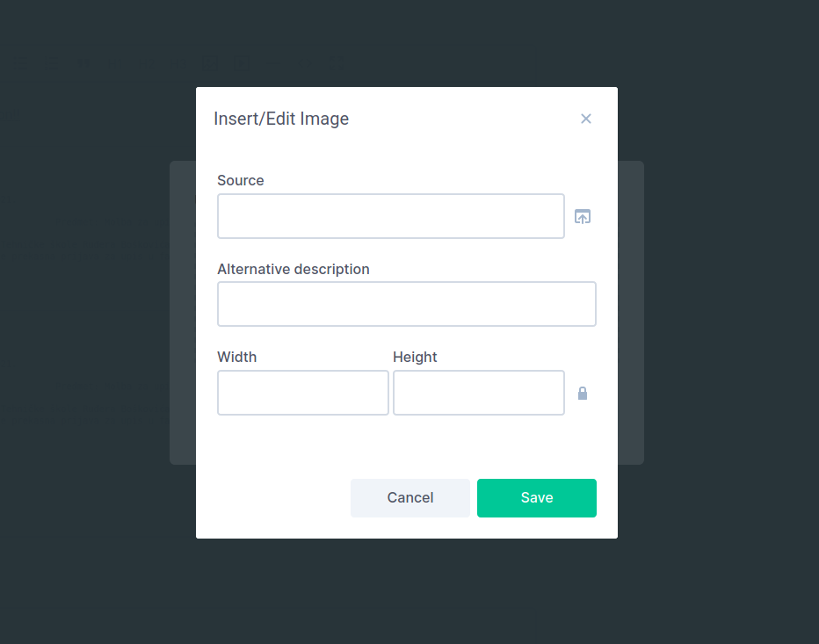Apply Heading 1 formatting
This screenshot has width=819, height=644.
pos(114,63)
